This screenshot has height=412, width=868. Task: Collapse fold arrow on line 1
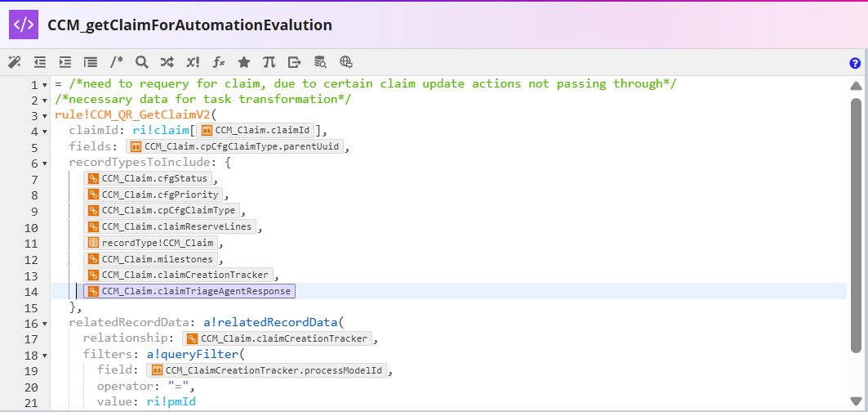point(44,85)
